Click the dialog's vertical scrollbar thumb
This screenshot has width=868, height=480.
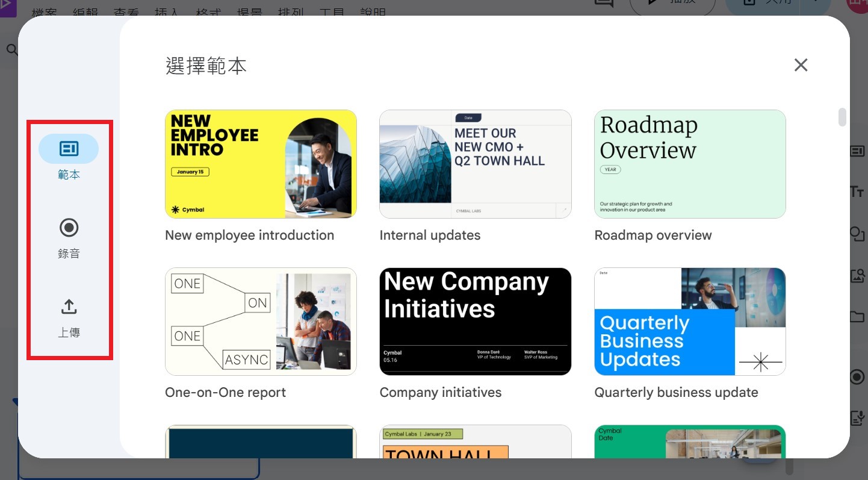coord(843,117)
